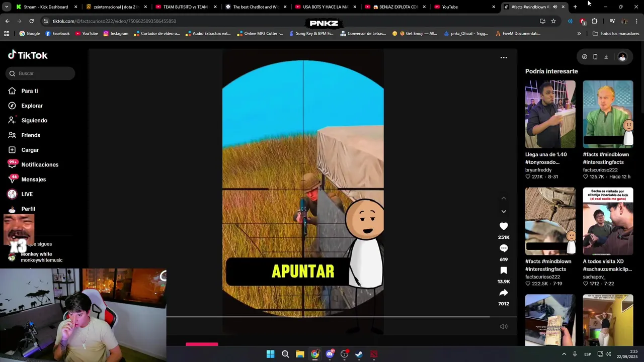Open the Chrome apps grid icon

coord(7,34)
